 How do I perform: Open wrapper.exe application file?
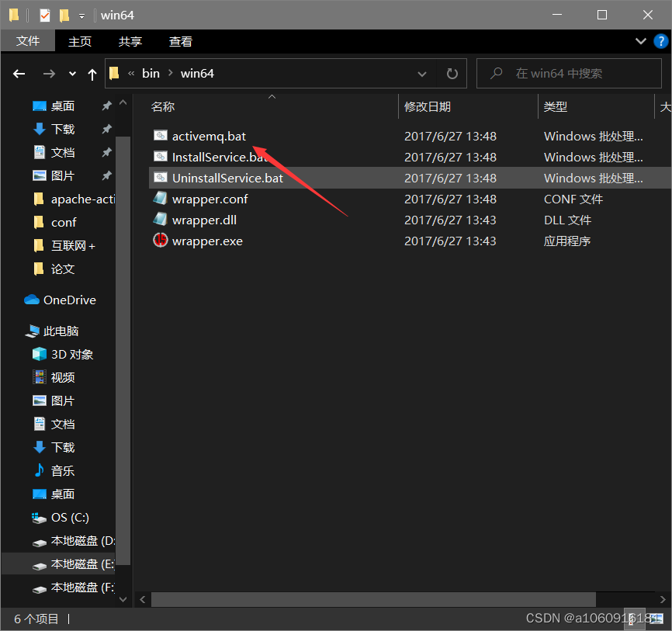click(x=210, y=241)
